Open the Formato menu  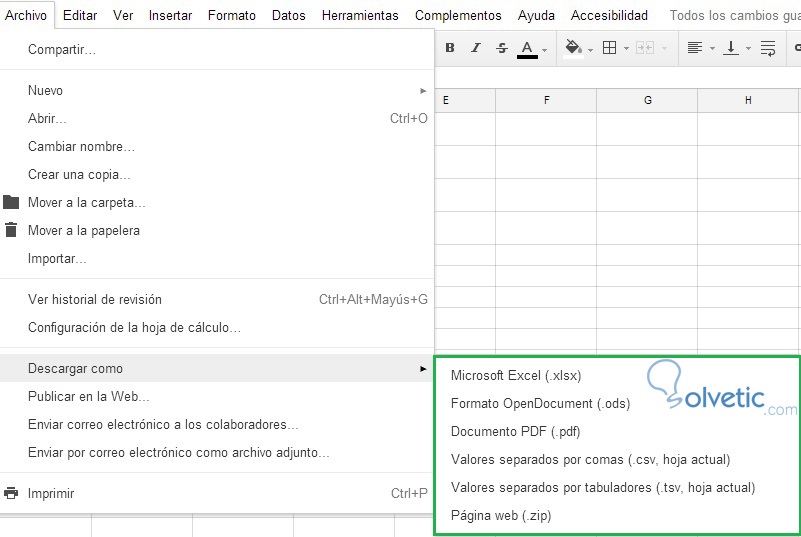[232, 15]
